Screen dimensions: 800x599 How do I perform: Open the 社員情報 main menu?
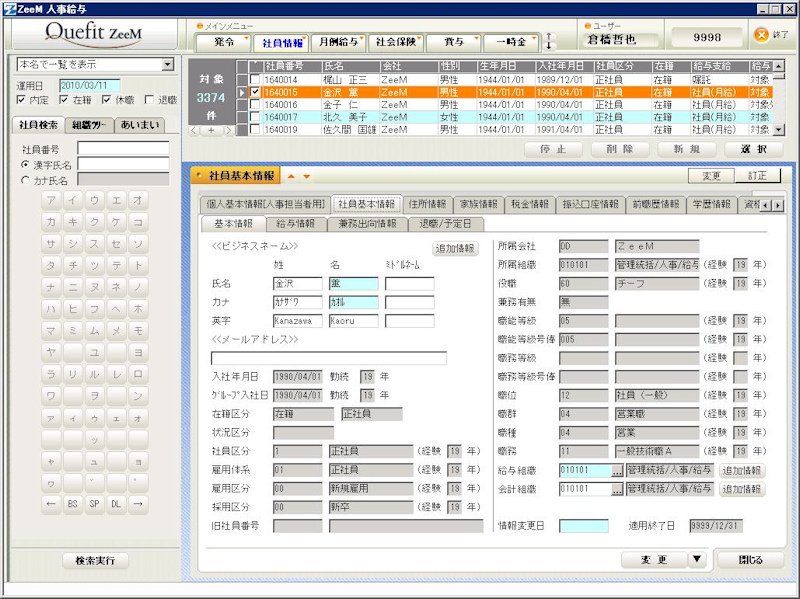[282, 43]
